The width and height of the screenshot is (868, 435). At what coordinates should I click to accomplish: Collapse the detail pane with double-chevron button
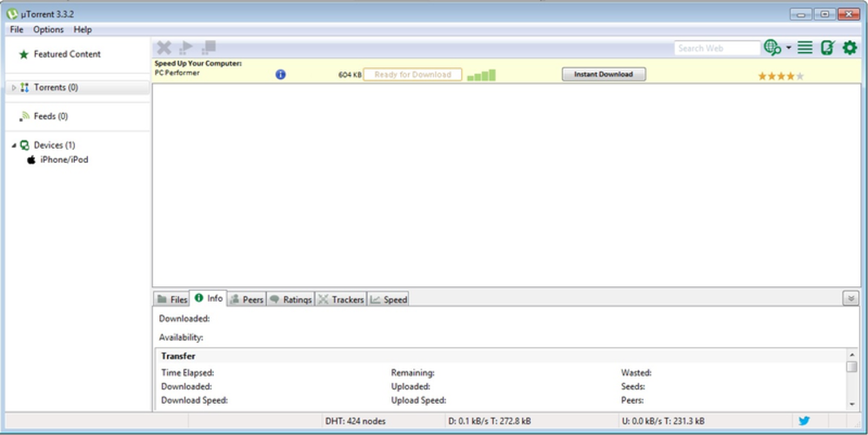851,298
